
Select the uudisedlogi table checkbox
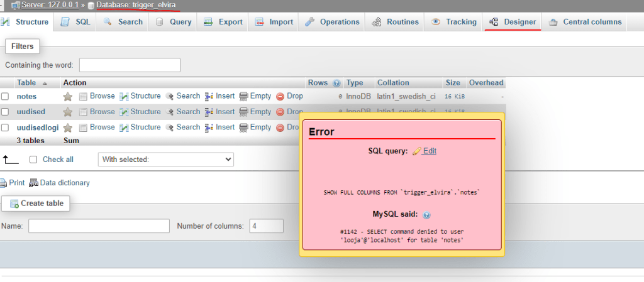click(x=5, y=127)
